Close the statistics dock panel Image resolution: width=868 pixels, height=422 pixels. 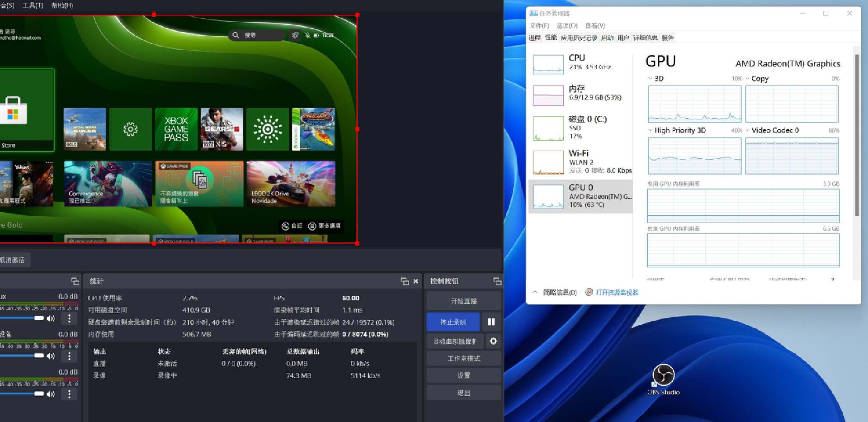[415, 281]
